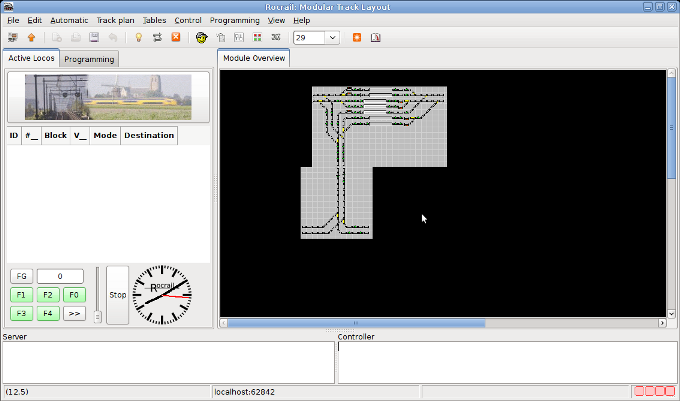680x401 pixels.
Task: Click the orange square icon next to dropdown
Action: tap(357, 38)
